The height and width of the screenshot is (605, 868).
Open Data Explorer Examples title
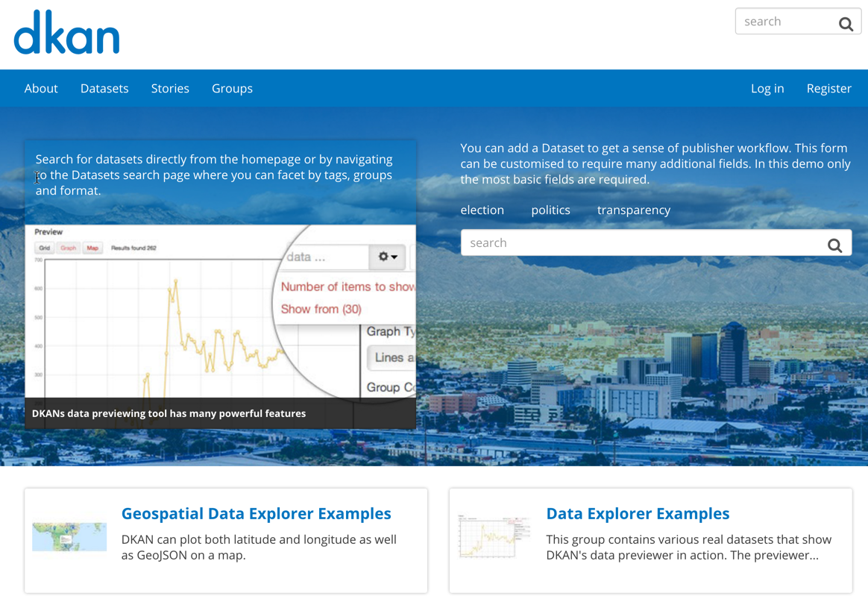[x=638, y=513]
